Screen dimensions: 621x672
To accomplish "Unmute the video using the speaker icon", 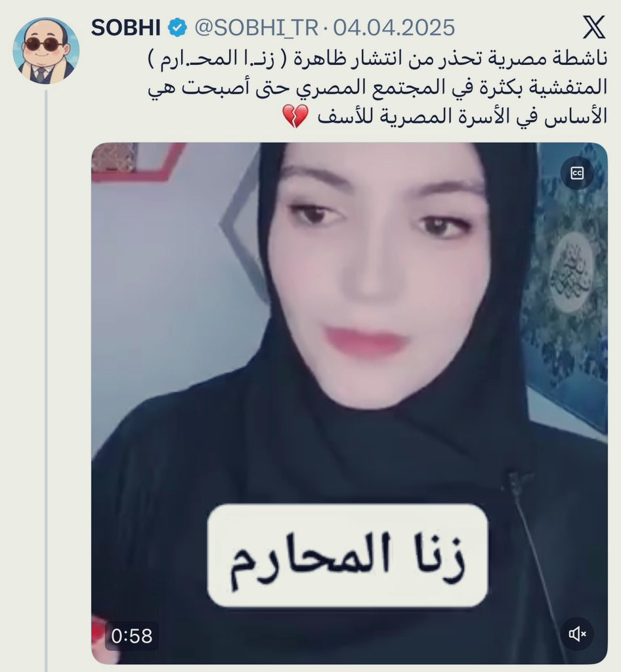I will [x=577, y=633].
